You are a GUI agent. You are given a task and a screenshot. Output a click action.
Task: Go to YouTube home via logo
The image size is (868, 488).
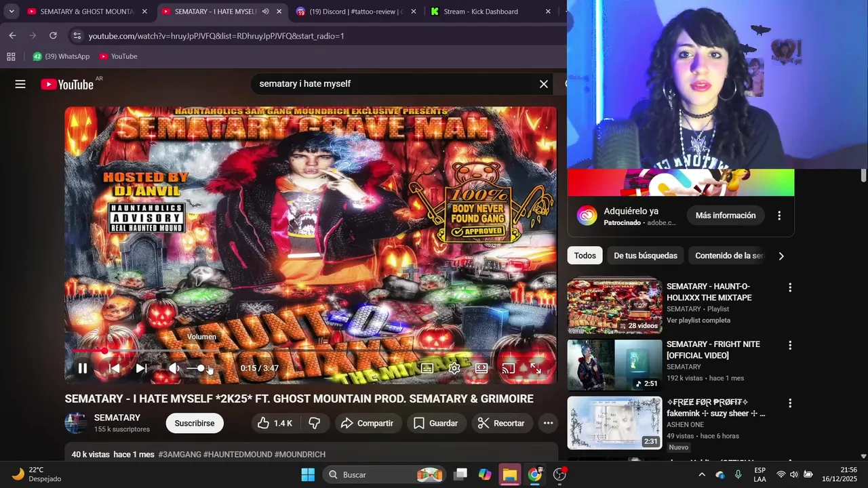point(66,84)
